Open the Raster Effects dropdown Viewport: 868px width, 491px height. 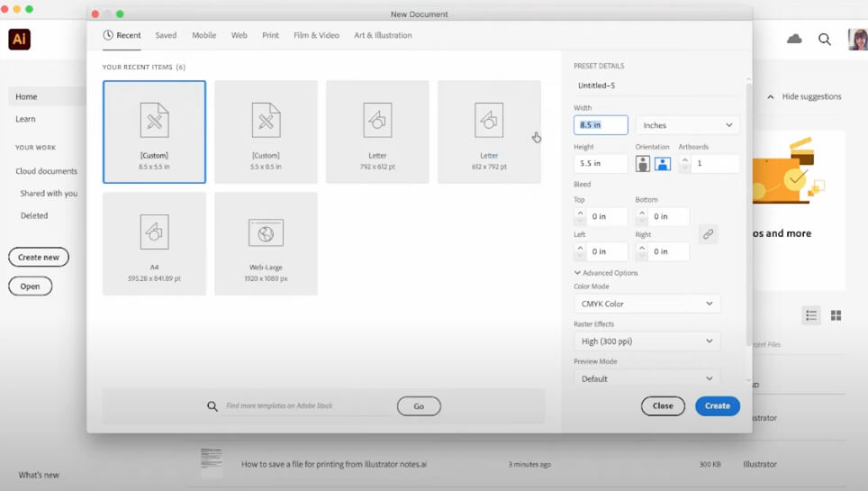[x=646, y=341]
